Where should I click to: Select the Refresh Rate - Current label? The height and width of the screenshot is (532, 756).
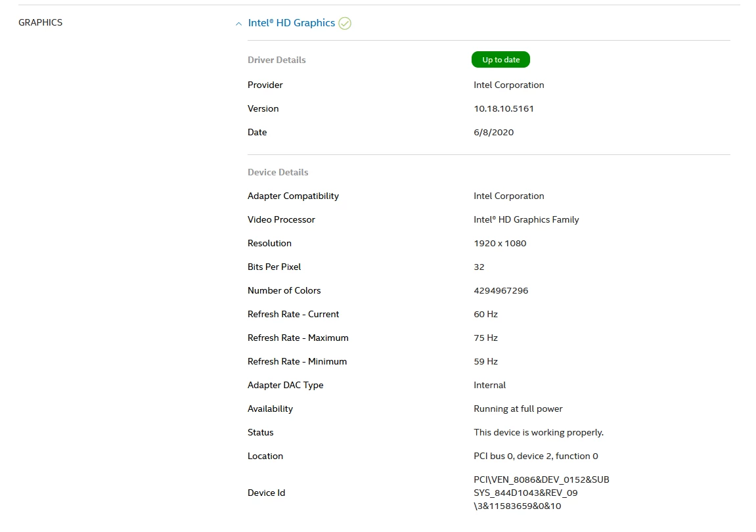[x=293, y=314]
